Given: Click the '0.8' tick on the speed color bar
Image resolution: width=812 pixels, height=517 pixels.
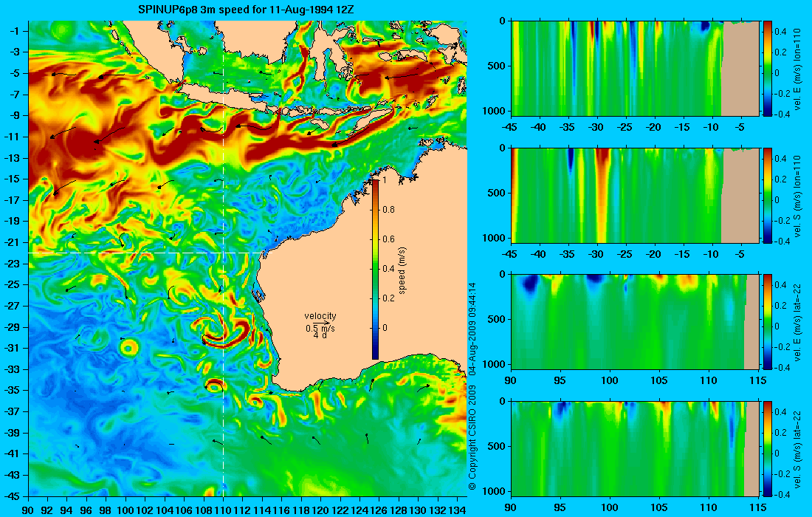Looking at the screenshot, I should [x=388, y=209].
